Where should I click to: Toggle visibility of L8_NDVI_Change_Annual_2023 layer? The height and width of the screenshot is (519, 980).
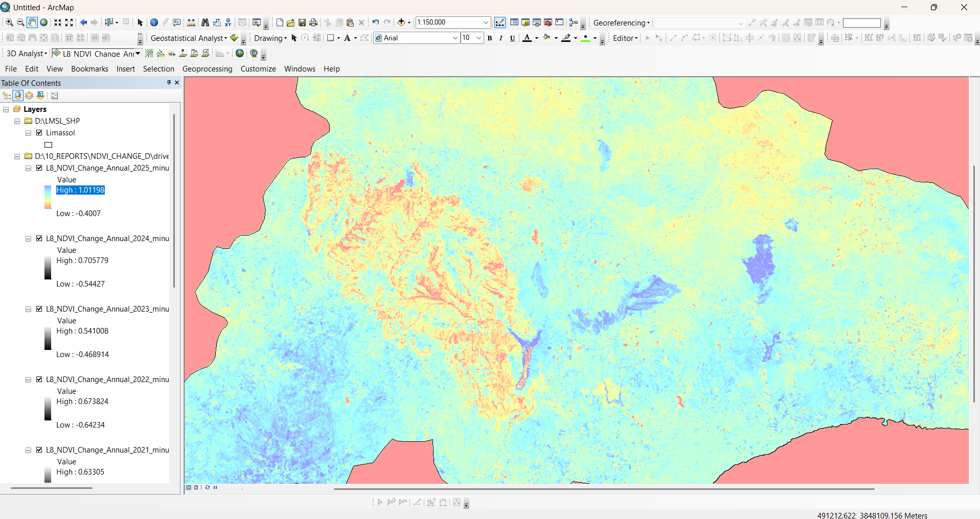[39, 309]
